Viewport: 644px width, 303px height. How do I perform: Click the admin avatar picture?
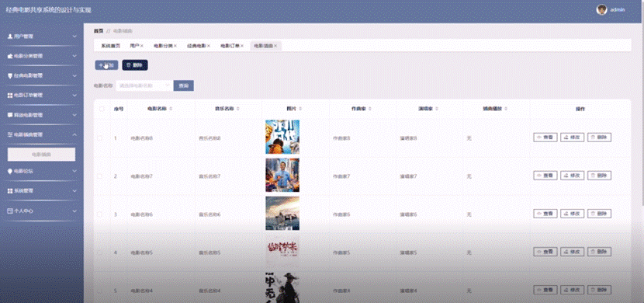pyautogui.click(x=601, y=10)
